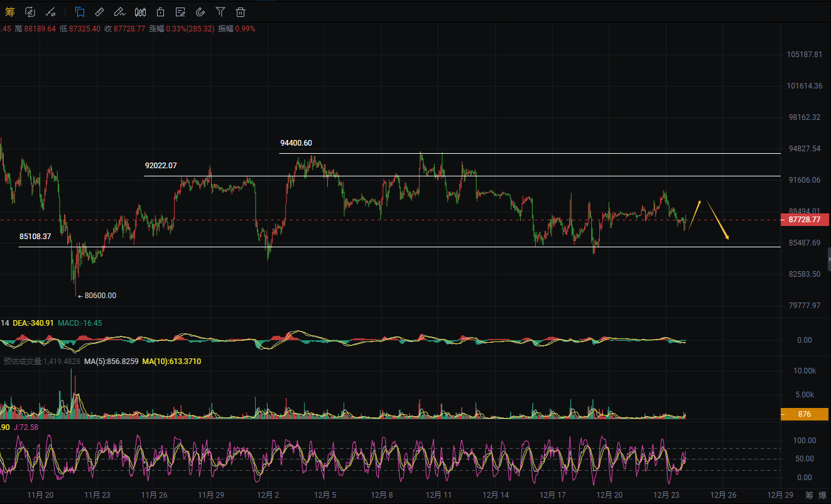
Task: Toggle the blue bookmark flag icon
Action: click(80, 11)
